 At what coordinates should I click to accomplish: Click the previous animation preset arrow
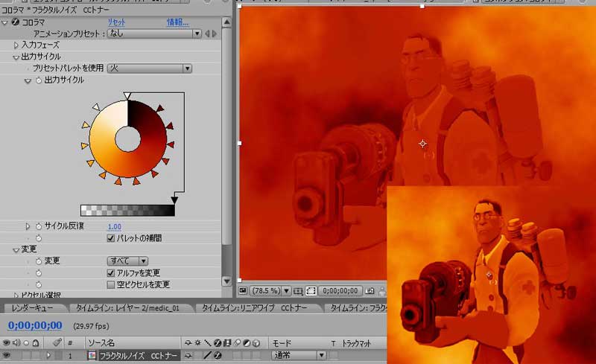pyautogui.click(x=208, y=33)
